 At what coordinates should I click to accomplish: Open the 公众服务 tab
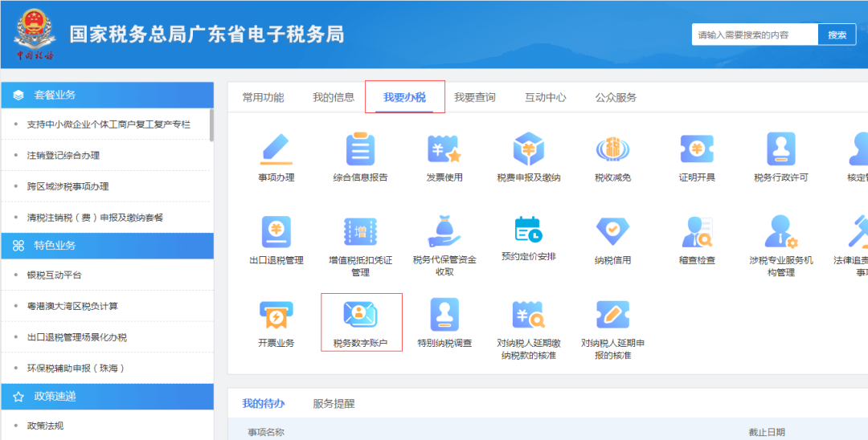point(616,98)
